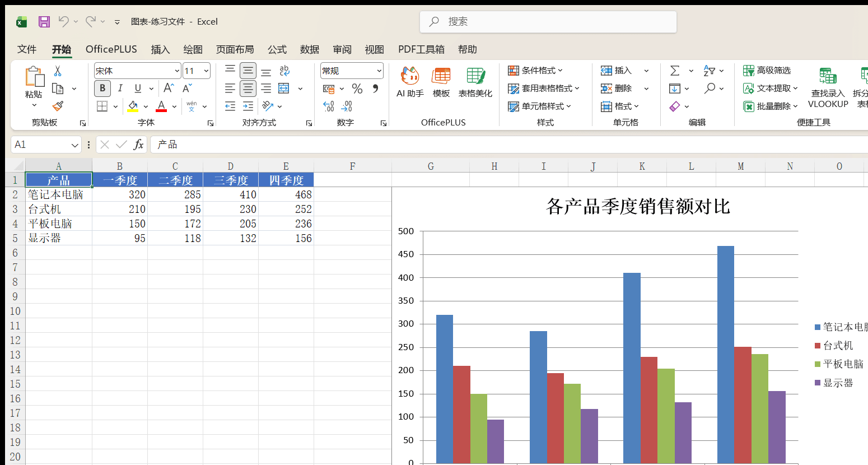Increase font size with the large A
Screen dimensions: 868x465
pyautogui.click(x=168, y=89)
